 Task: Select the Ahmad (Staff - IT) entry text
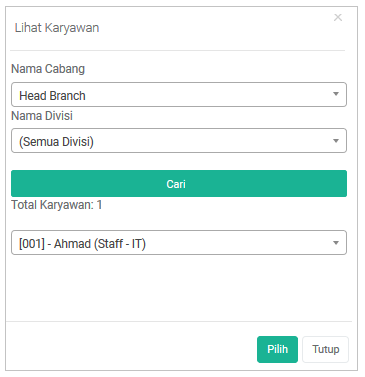click(x=100, y=244)
